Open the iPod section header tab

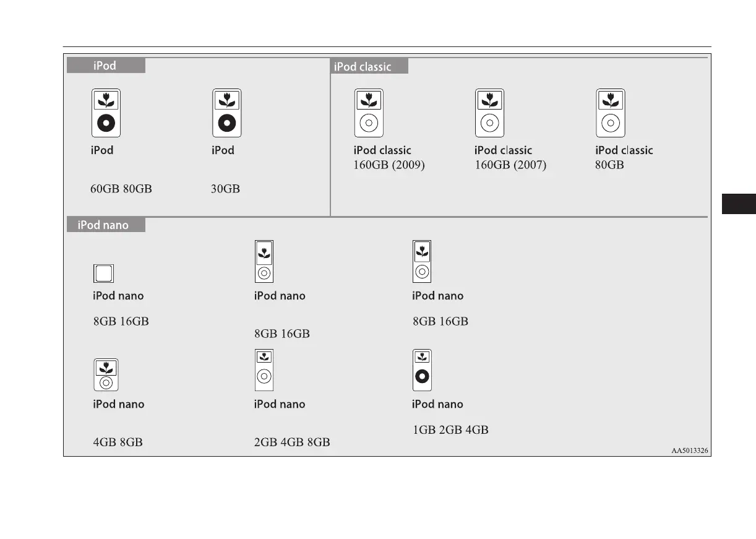click(x=106, y=66)
